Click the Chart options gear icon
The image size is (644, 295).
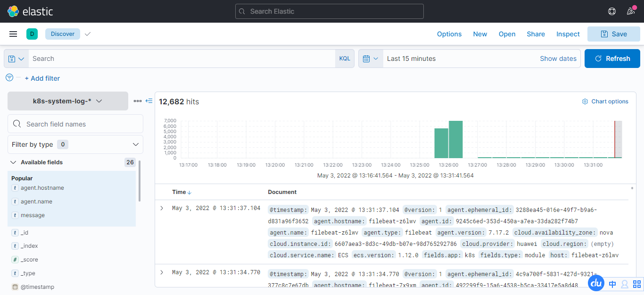click(x=585, y=101)
